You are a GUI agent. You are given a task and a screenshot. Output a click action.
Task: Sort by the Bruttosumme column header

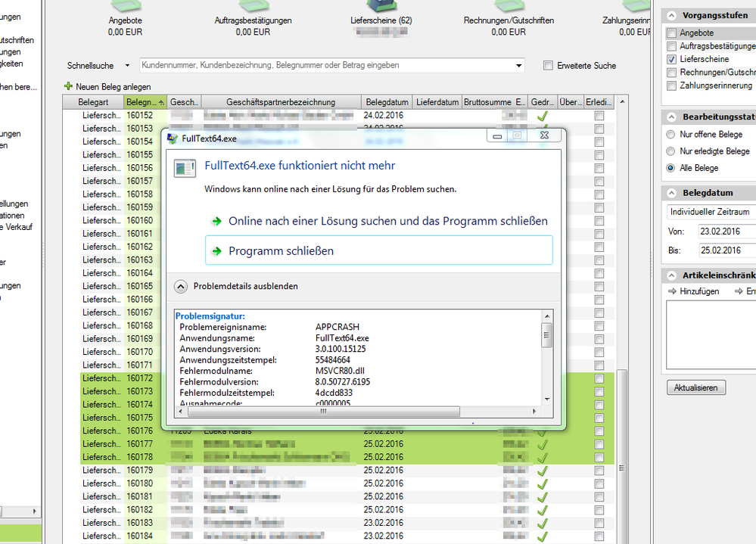[x=487, y=102]
